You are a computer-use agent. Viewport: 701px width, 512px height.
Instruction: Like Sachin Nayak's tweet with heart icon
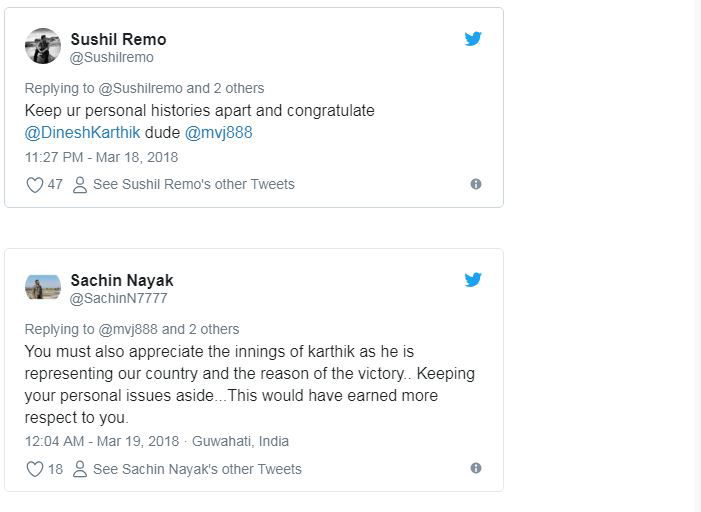point(34,469)
